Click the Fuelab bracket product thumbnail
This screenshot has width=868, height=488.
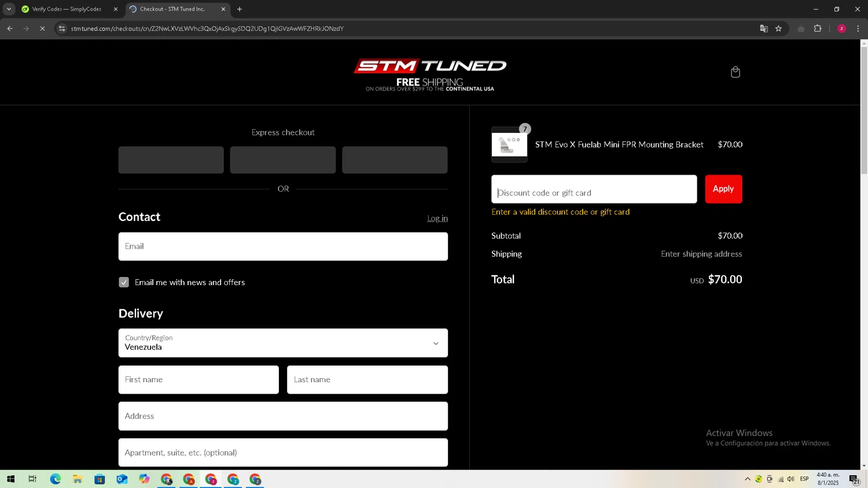(509, 145)
